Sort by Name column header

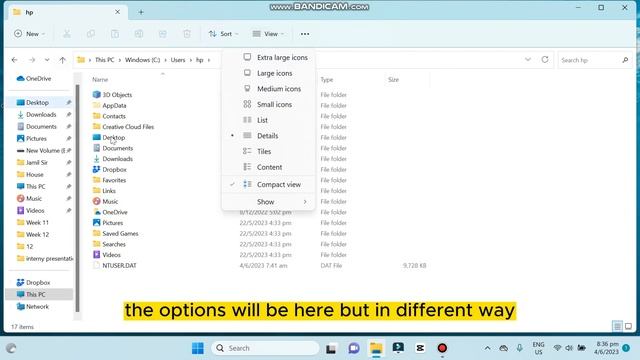[x=100, y=80]
